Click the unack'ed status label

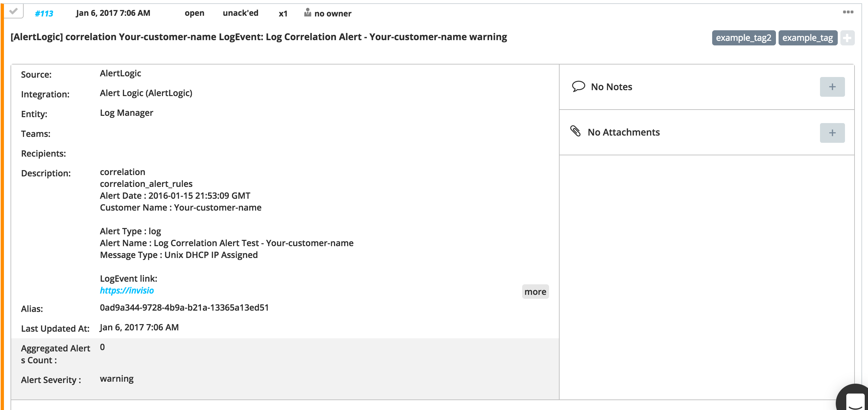coord(240,13)
